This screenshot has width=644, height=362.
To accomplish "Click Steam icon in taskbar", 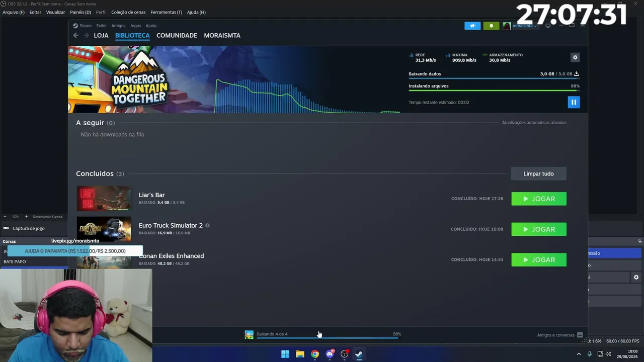I will [x=359, y=354].
